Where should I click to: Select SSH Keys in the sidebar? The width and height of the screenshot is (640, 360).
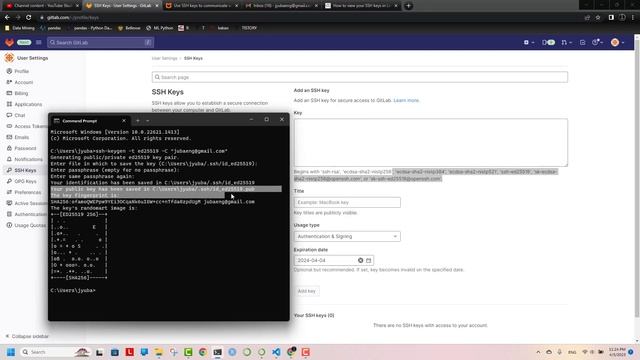[x=25, y=171]
